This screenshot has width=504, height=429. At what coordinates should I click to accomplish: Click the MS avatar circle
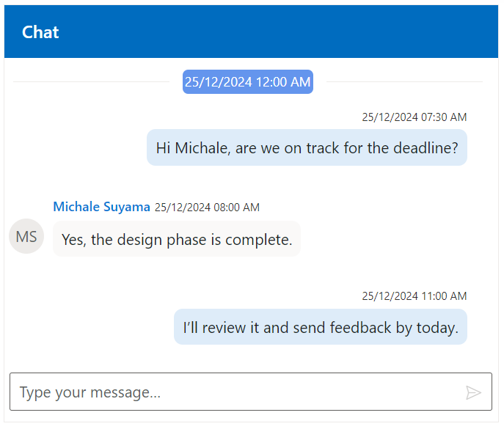coord(26,237)
